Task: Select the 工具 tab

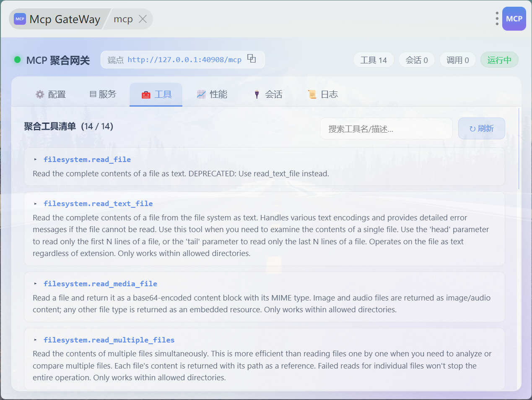Action: [x=156, y=94]
